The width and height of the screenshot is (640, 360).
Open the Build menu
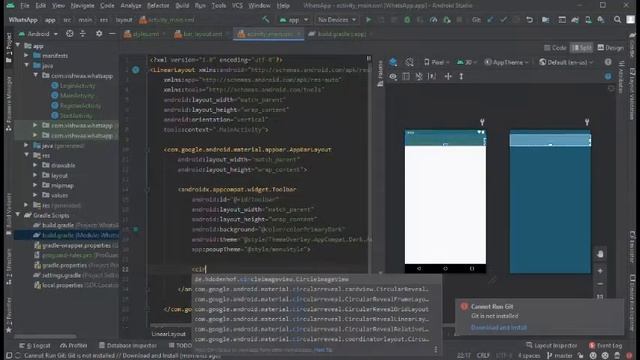point(182,6)
